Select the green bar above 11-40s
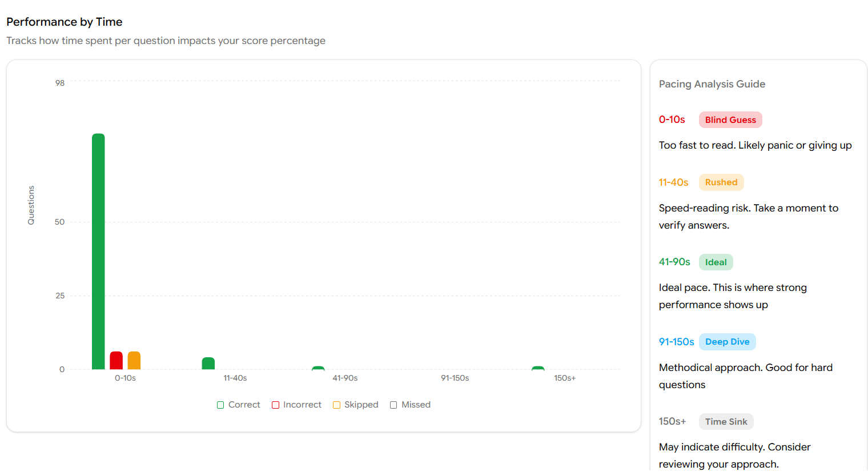 (x=208, y=364)
